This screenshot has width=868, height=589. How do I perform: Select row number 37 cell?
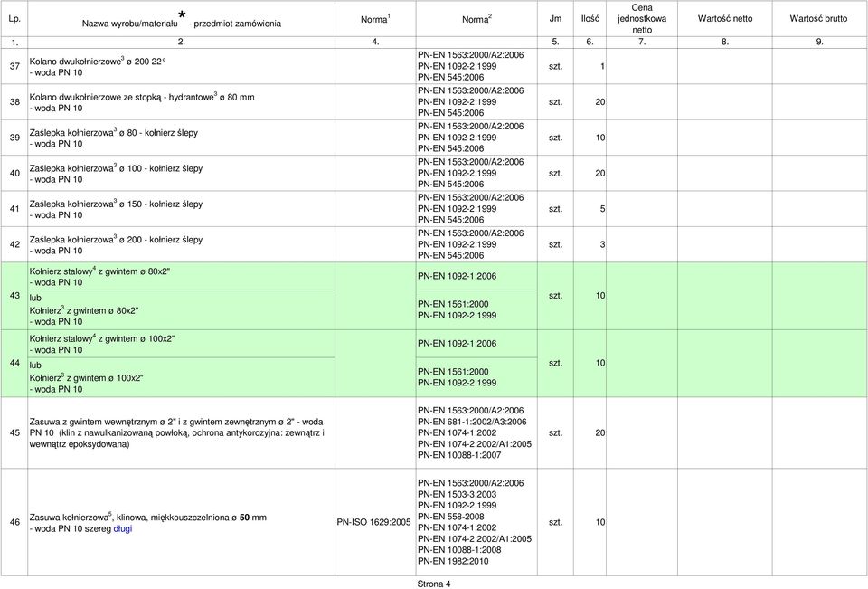coord(14,66)
